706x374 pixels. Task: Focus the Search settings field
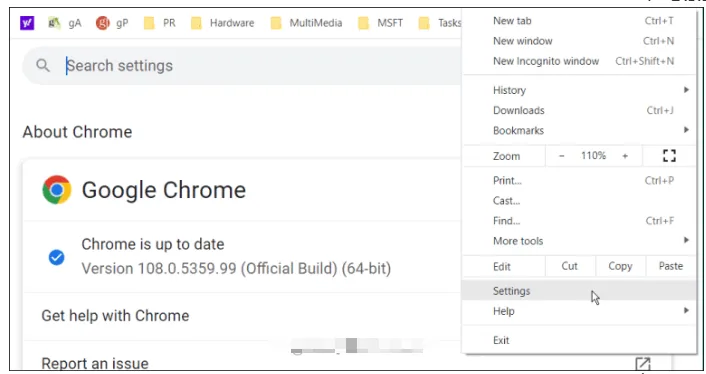243,66
